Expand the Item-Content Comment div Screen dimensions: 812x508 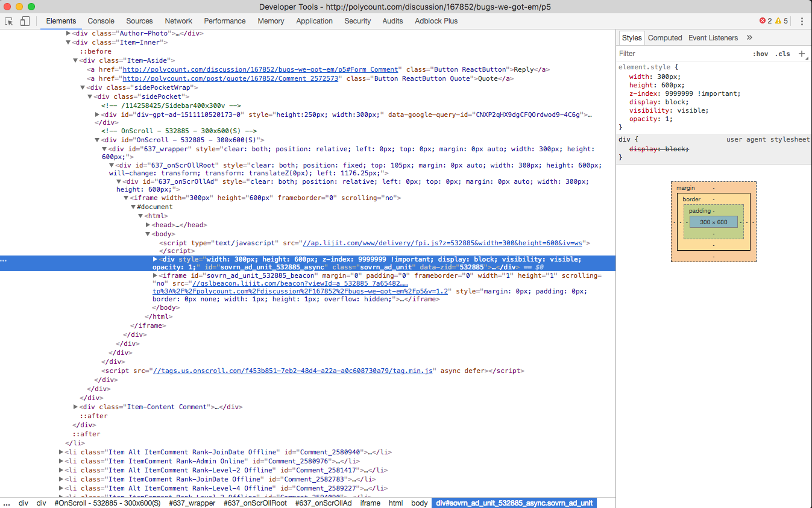tap(75, 407)
